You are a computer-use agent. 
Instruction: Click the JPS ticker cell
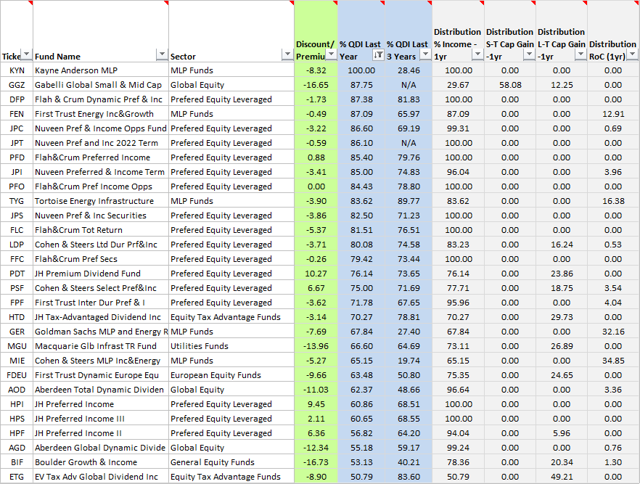17,215
